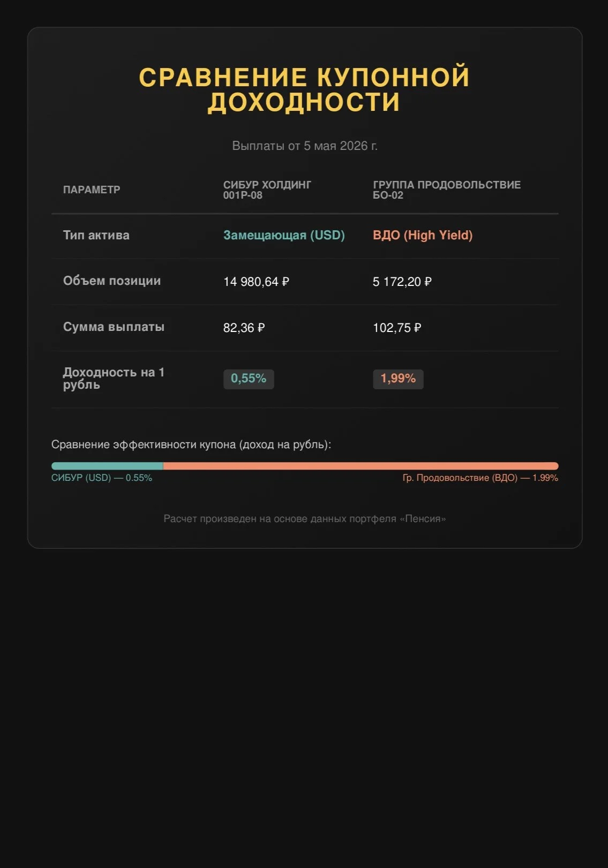Screen dimensions: 608x868
Task: Click the «СИБУР (USD) — 0.55%» legend label
Action: [x=102, y=478]
